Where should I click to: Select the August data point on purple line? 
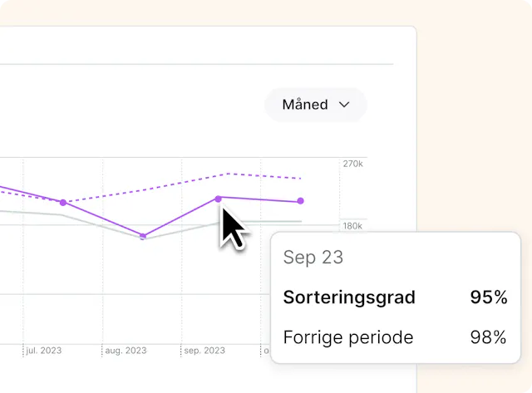[143, 236]
